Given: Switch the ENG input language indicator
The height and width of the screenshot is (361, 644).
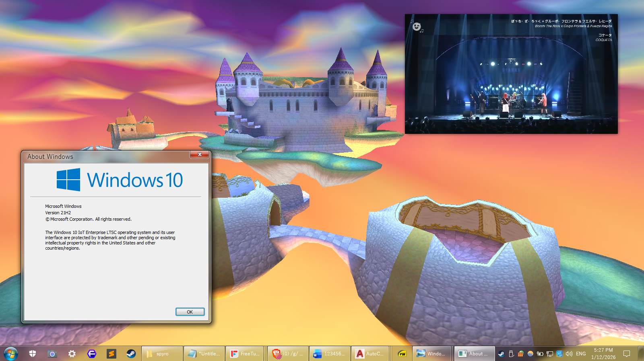Looking at the screenshot, I should click(581, 354).
